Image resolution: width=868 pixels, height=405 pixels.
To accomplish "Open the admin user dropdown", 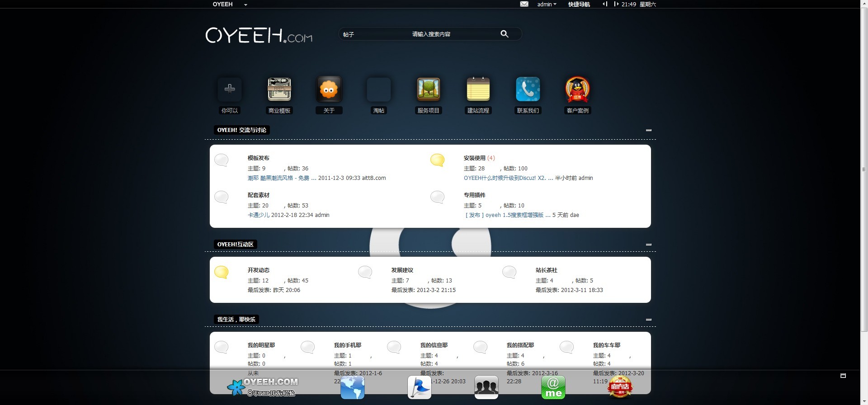I will [547, 4].
